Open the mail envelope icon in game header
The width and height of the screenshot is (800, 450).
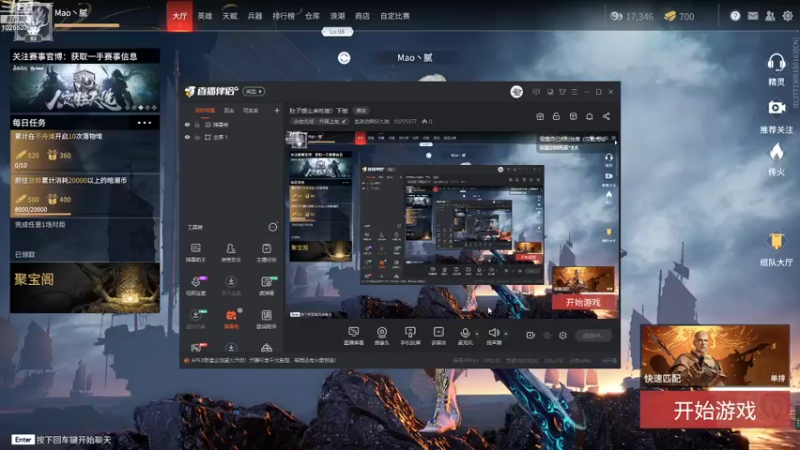[753, 16]
